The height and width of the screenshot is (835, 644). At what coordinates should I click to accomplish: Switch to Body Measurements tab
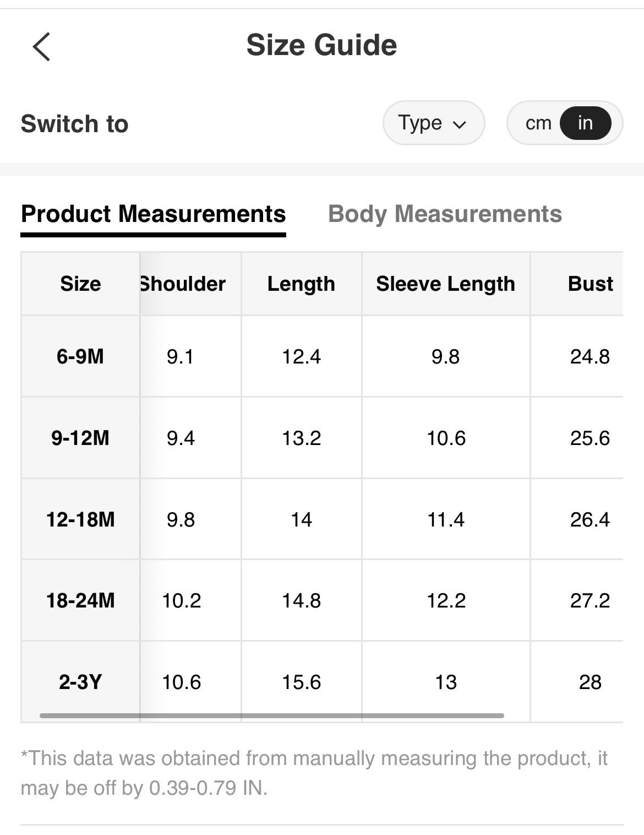445,214
